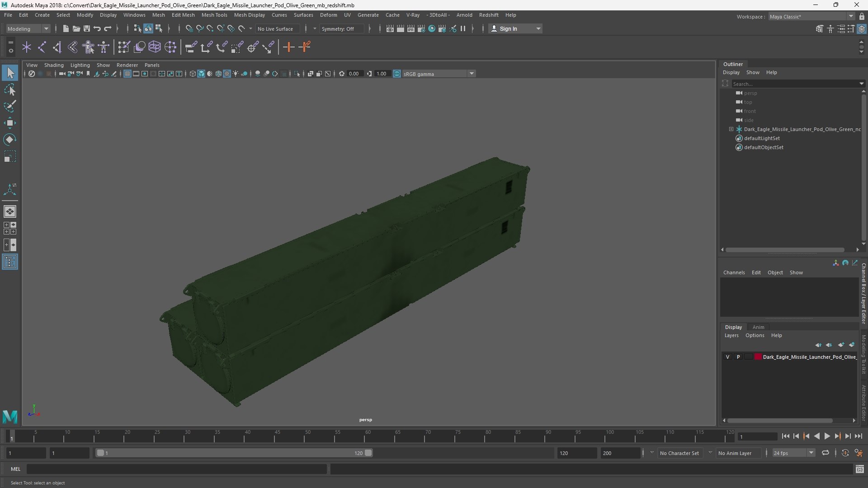868x488 pixels.
Task: Switch to single perspective pane layout
Action: (x=10, y=211)
